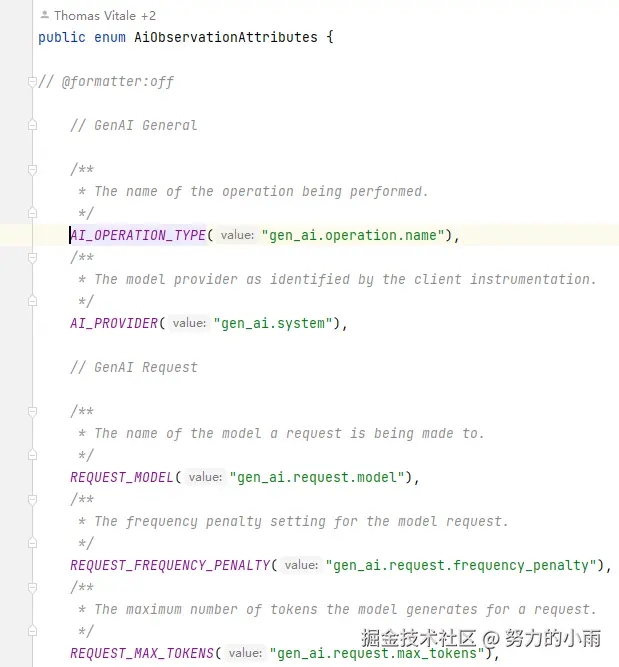This screenshot has width=619, height=667.
Task: Place cursor on REQUEST_MAX_TOKENS constant
Action: point(142,653)
